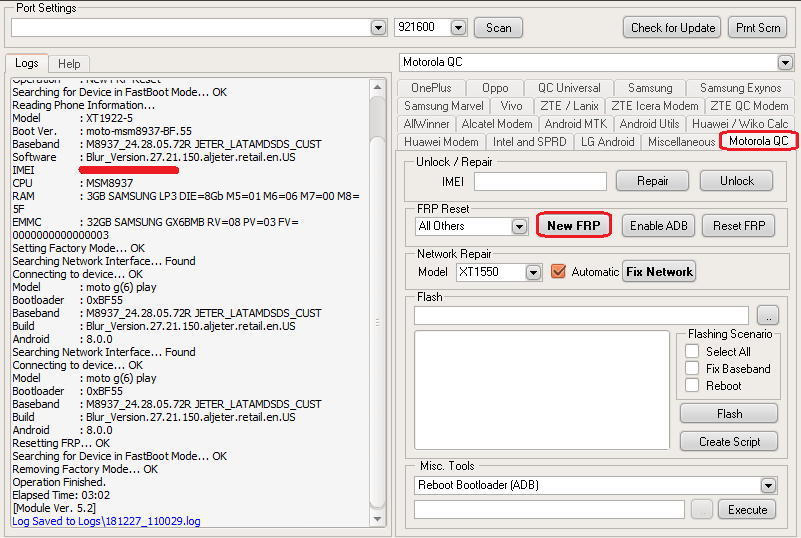801x538 pixels.
Task: Open the ZTE QC Modem tab
Action: (749, 106)
